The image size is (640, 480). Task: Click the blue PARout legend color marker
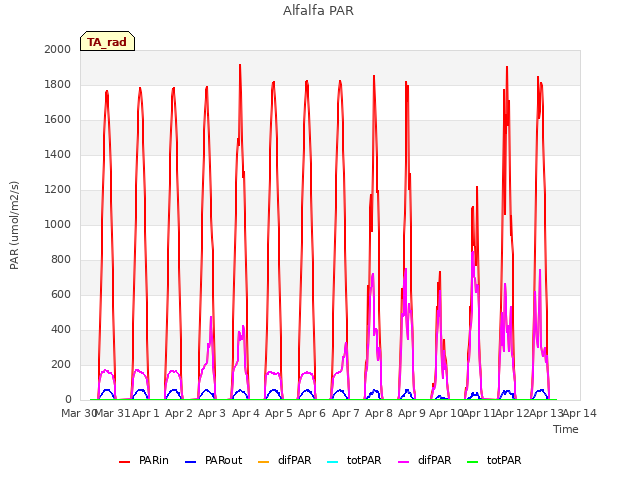pos(191,462)
